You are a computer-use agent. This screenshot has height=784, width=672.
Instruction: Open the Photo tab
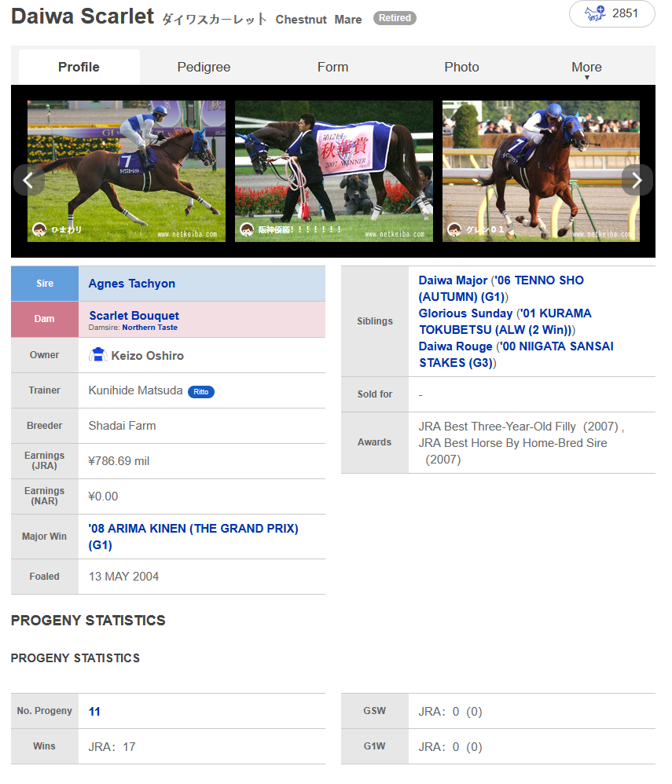pyautogui.click(x=461, y=67)
